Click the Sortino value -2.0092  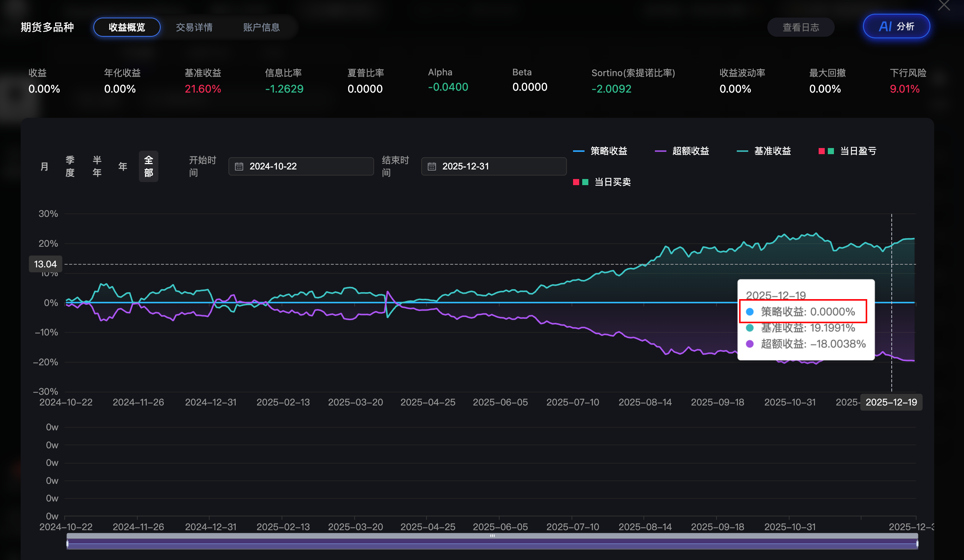point(611,89)
